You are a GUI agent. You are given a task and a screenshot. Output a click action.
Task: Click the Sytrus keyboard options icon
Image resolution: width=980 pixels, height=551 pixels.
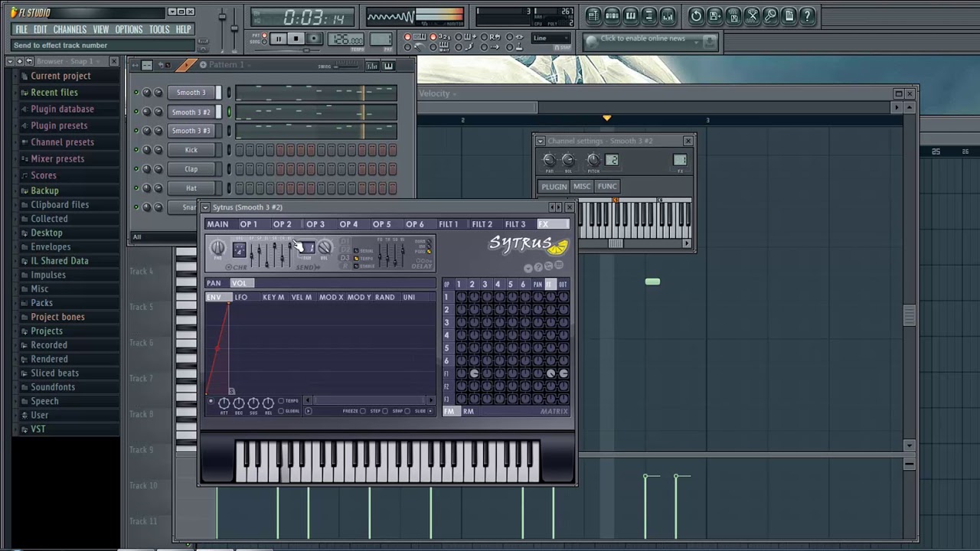coord(559,266)
